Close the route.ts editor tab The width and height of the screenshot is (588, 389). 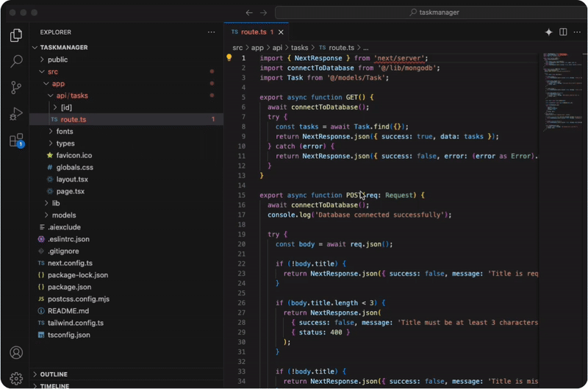(x=282, y=32)
